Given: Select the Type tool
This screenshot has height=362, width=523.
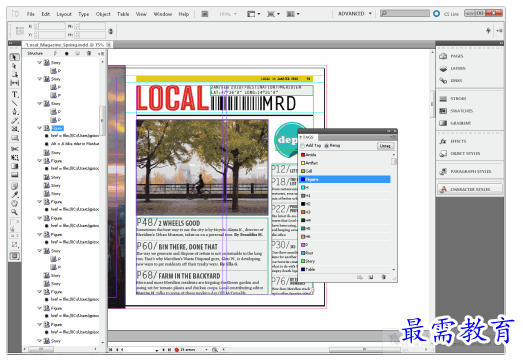Looking at the screenshot, I should pyautogui.click(x=15, y=94).
